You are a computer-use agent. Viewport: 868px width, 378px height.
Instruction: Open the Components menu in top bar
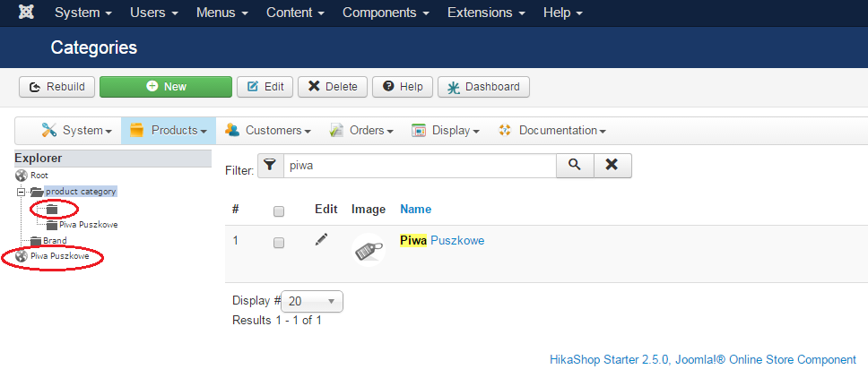(386, 13)
